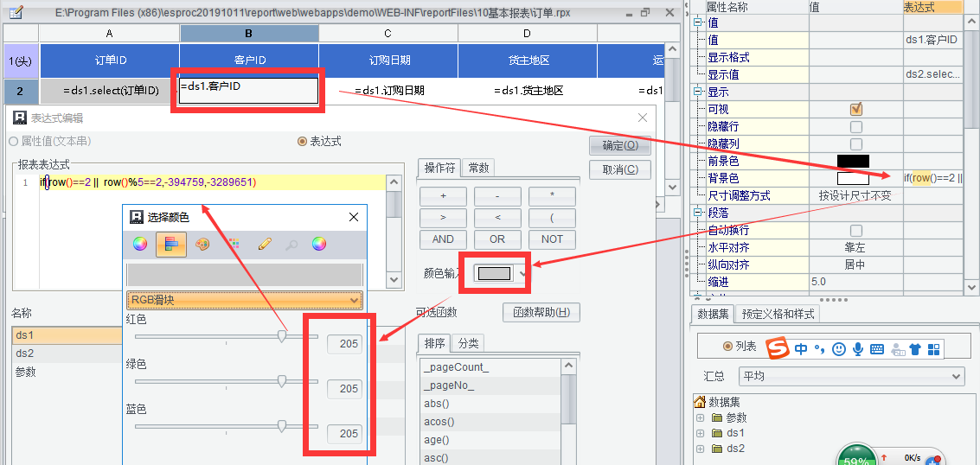980x465 pixels.
Task: Open the soft keyboard icon in IME bar
Action: (x=877, y=349)
